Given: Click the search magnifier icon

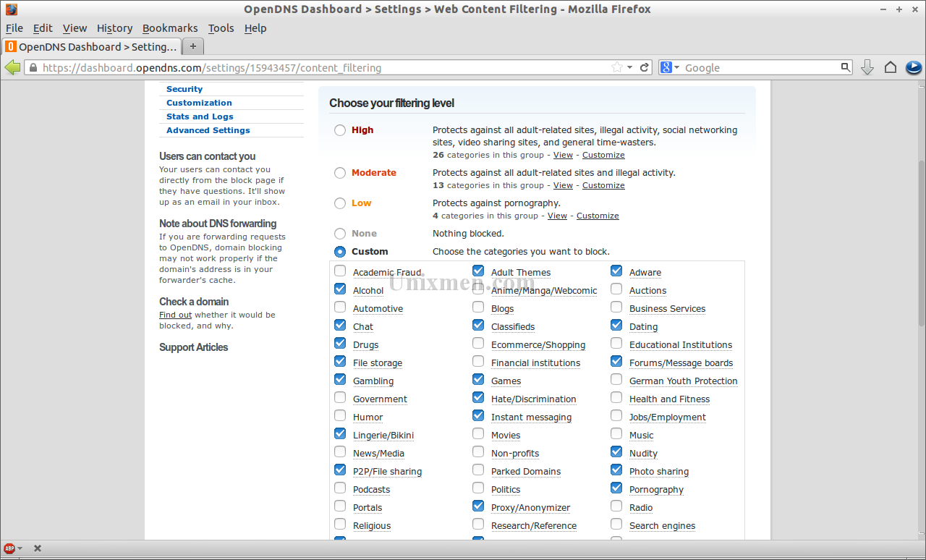Looking at the screenshot, I should 846,67.
